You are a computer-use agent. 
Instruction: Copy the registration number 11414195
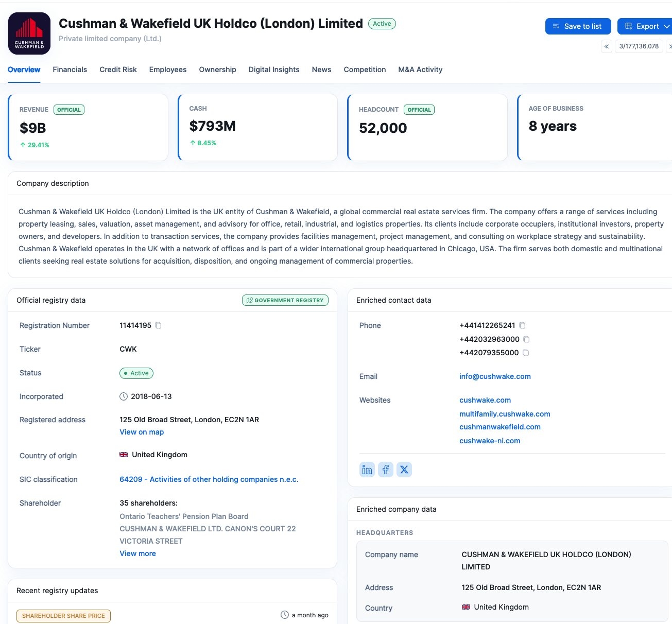click(159, 325)
